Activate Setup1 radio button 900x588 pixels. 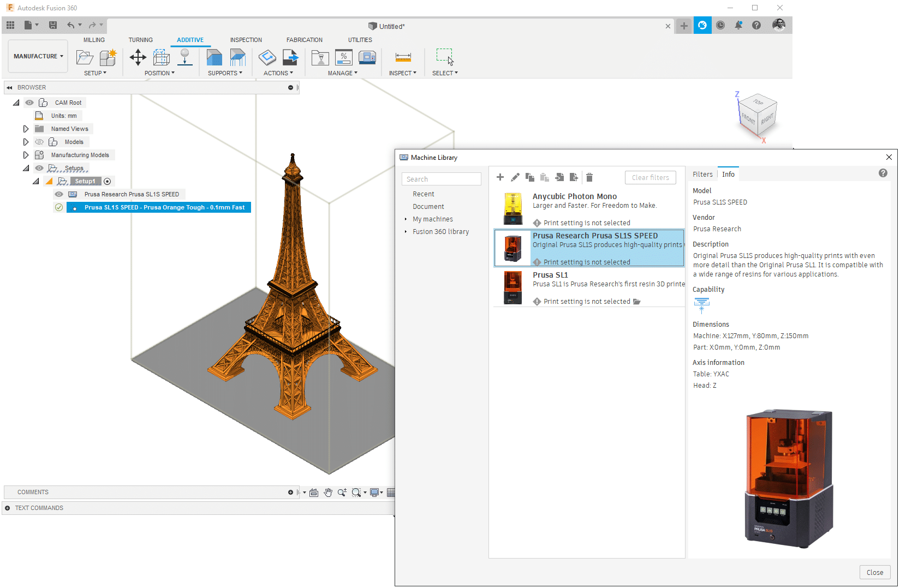coord(108,181)
